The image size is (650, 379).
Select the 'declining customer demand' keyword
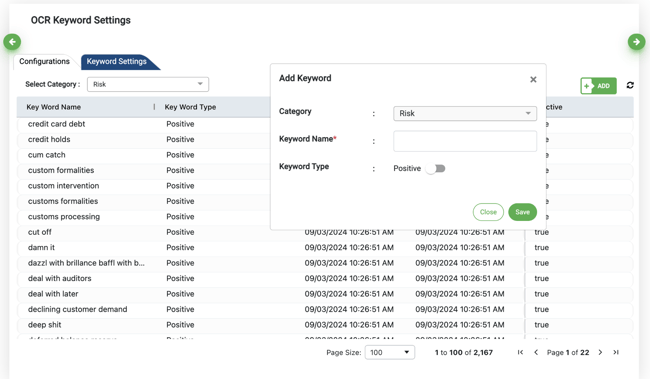click(x=78, y=309)
